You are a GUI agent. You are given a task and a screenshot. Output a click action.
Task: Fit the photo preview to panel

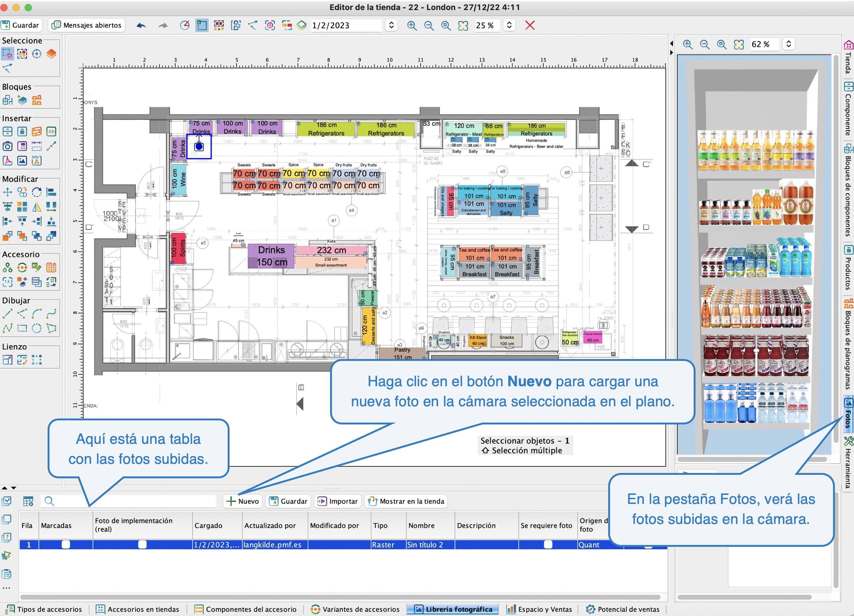point(739,44)
